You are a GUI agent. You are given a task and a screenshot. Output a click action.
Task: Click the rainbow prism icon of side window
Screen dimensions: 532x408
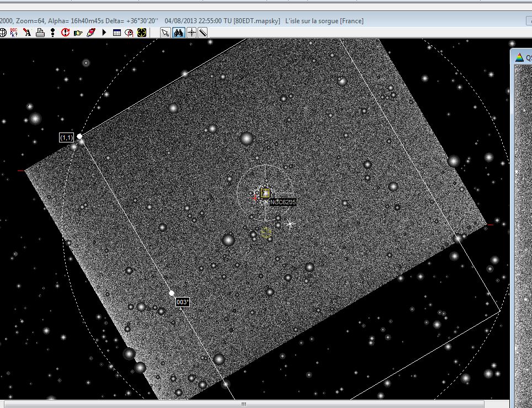[x=519, y=57]
